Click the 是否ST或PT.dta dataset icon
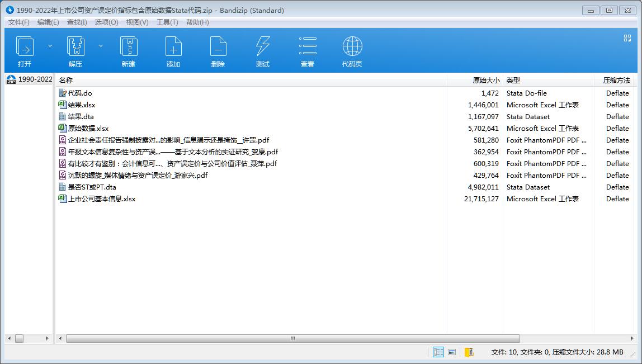The width and height of the screenshot is (642, 364). [63, 187]
